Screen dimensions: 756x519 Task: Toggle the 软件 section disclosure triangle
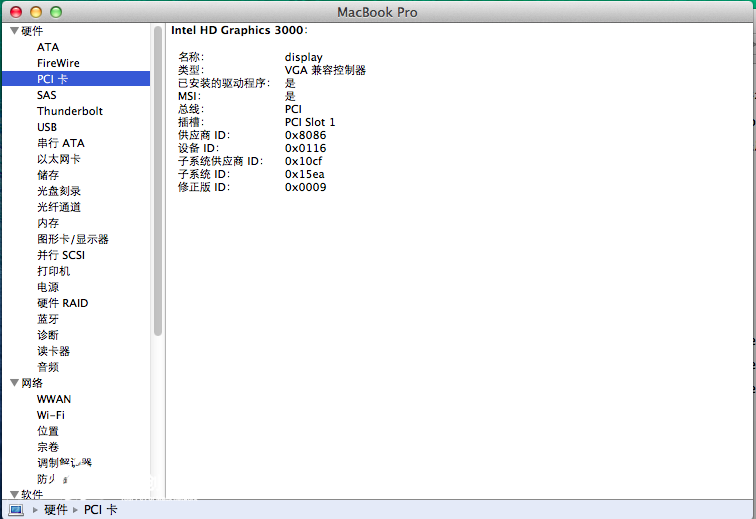tap(14, 494)
